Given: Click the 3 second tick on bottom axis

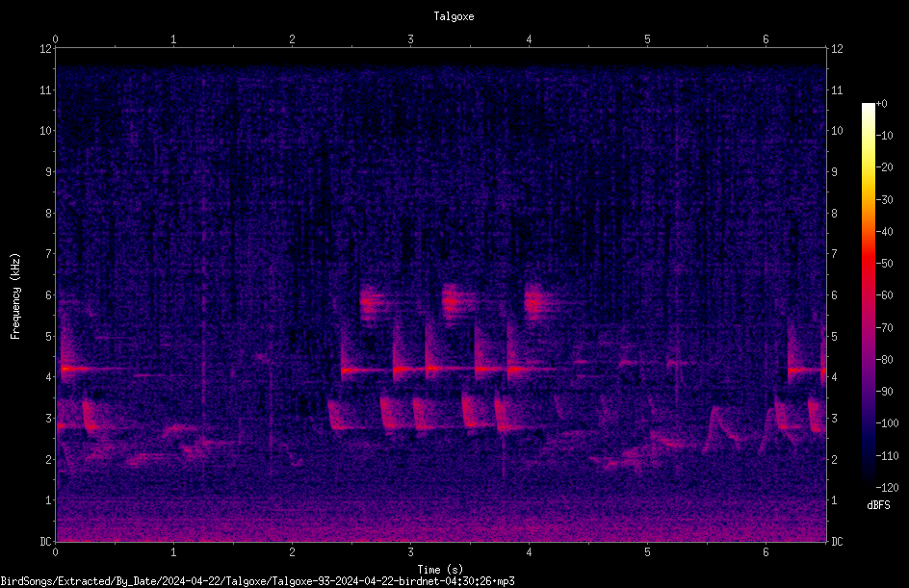Looking at the screenshot, I should pyautogui.click(x=410, y=552).
